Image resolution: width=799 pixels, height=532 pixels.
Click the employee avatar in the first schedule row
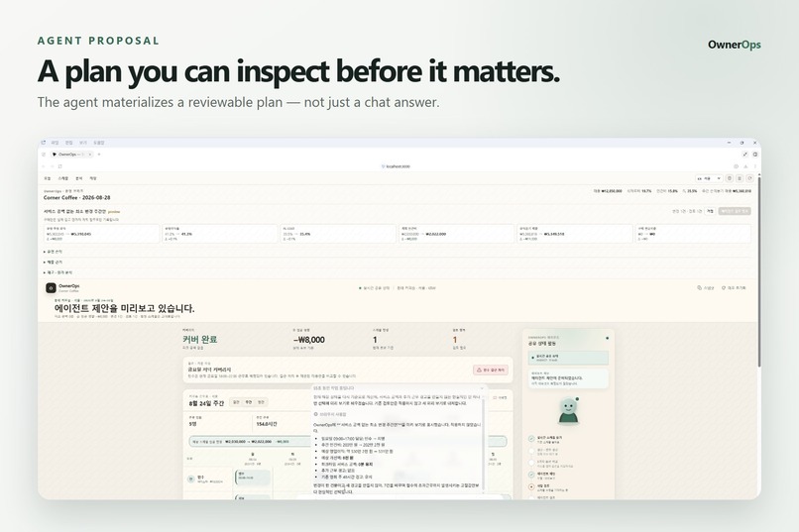pos(191,479)
